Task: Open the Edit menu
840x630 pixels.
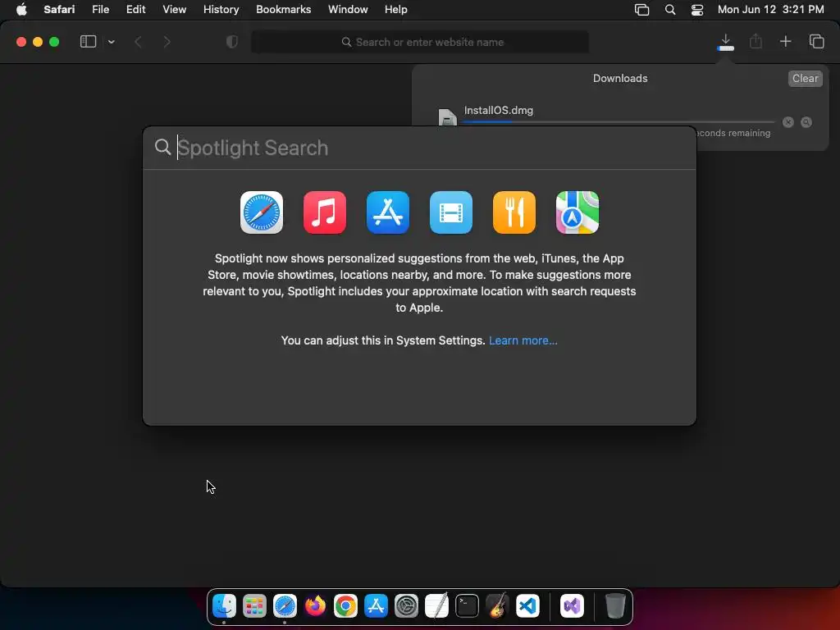Action: pos(135,10)
